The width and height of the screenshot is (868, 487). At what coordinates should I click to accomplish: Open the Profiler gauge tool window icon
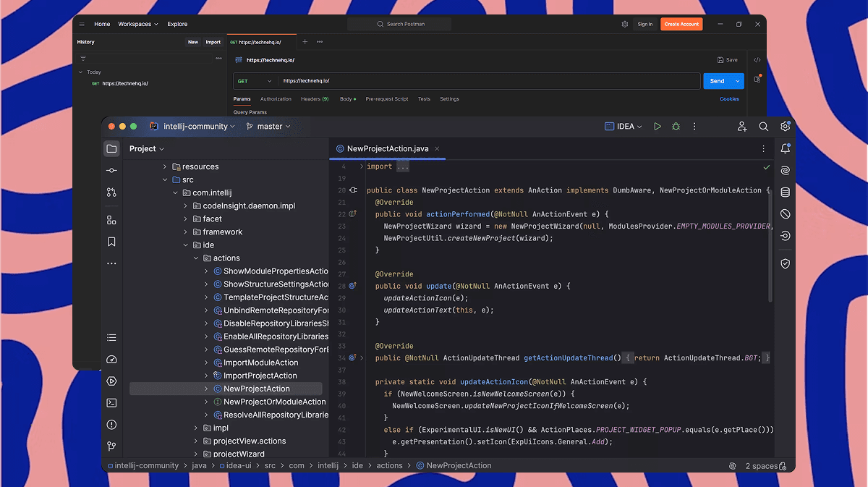coord(111,360)
